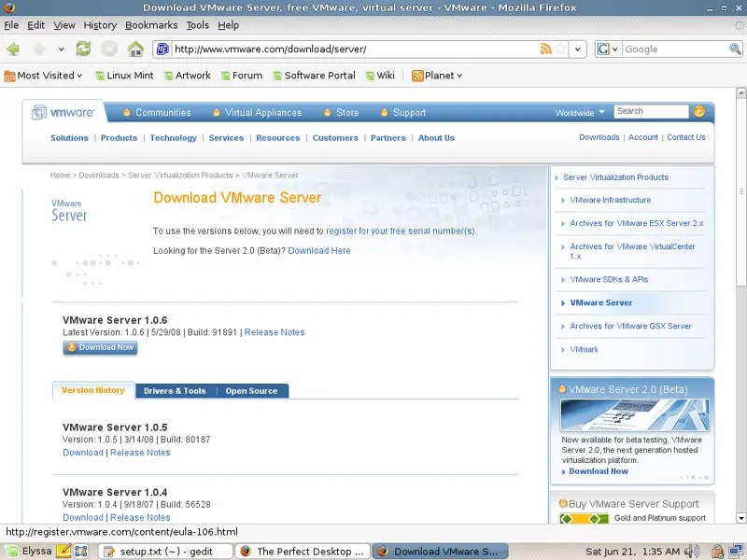747x560 pixels.
Task: Open the VMmark sidebar link
Action: pos(585,349)
